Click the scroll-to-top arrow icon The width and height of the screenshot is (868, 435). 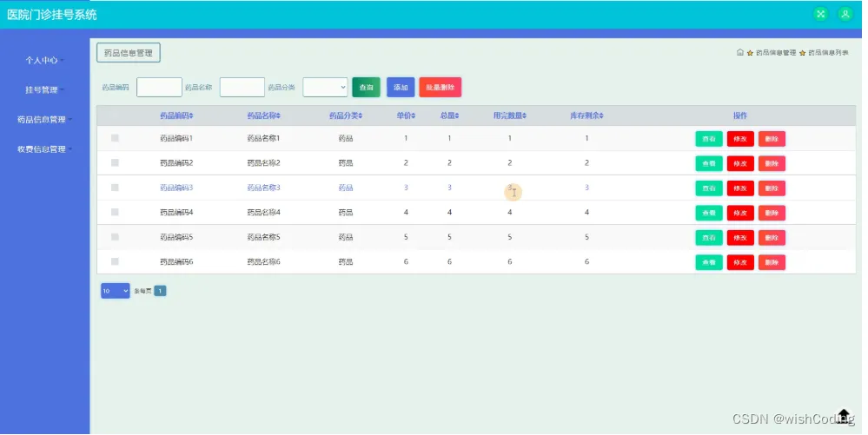pos(844,415)
